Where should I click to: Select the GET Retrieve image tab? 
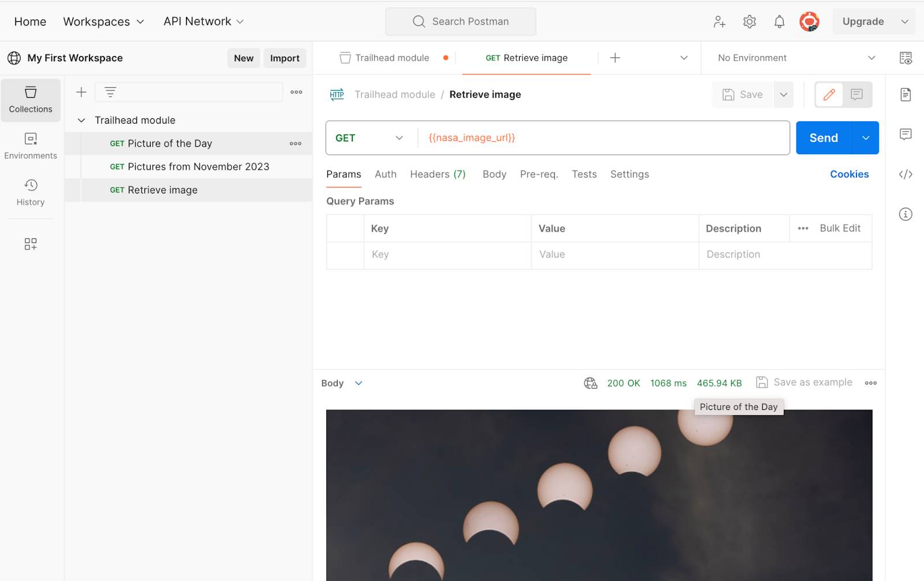click(527, 58)
